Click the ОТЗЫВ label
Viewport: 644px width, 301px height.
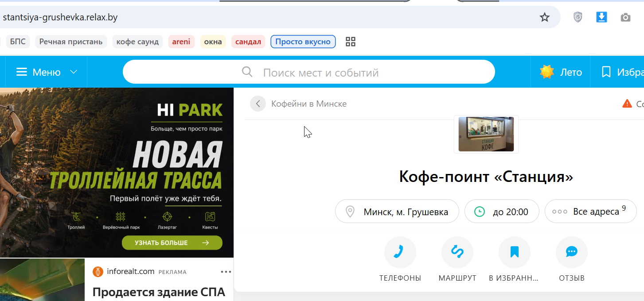pyautogui.click(x=572, y=278)
